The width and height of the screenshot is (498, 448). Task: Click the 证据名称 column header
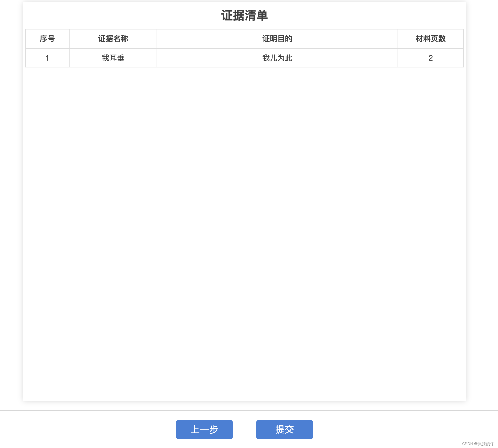[113, 39]
